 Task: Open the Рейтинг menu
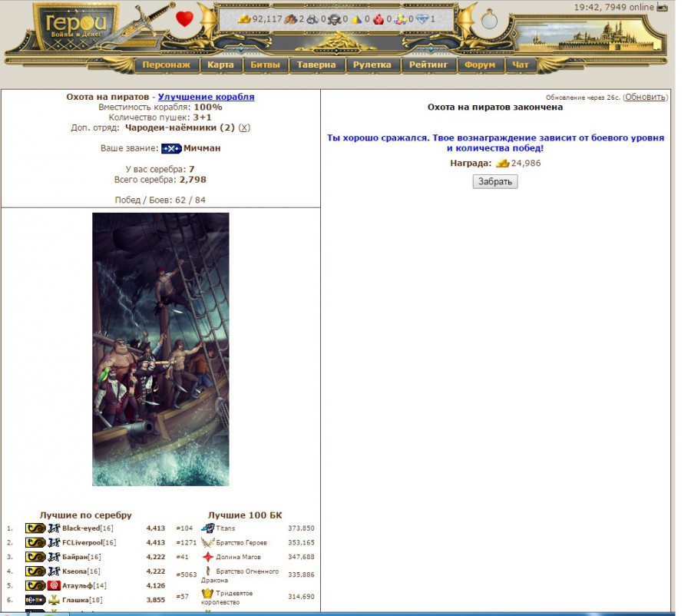[x=428, y=65]
